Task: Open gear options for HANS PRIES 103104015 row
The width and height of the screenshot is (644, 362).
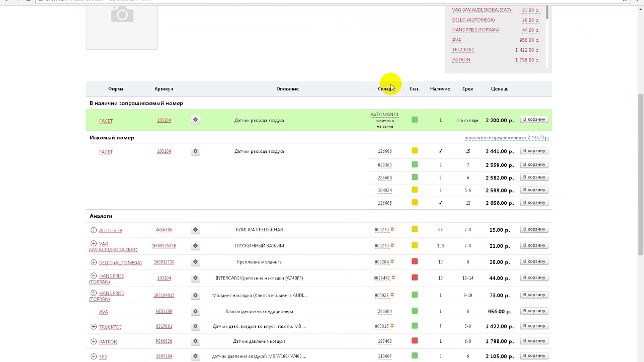Action: tap(195, 295)
